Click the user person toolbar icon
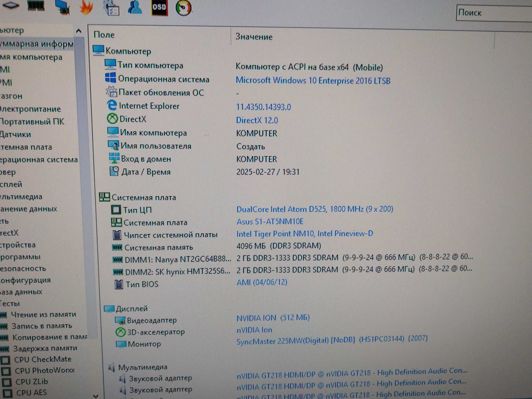The width and height of the screenshot is (532, 399). coord(135,7)
